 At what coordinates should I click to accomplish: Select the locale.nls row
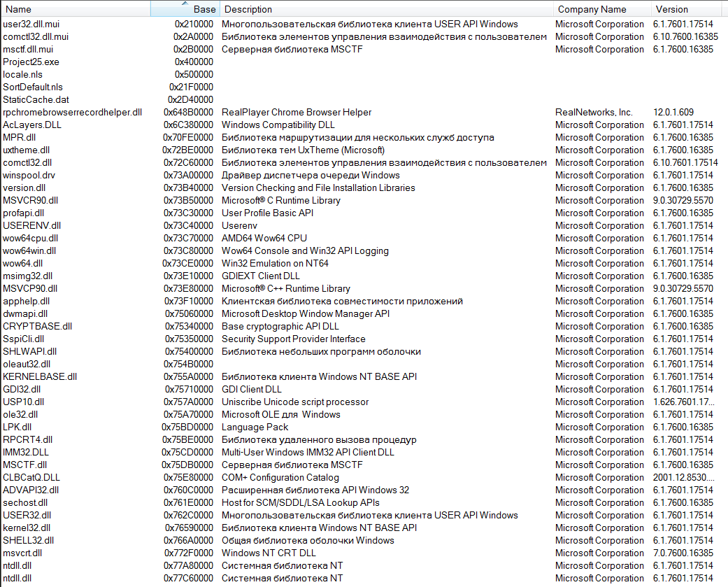coord(364,74)
